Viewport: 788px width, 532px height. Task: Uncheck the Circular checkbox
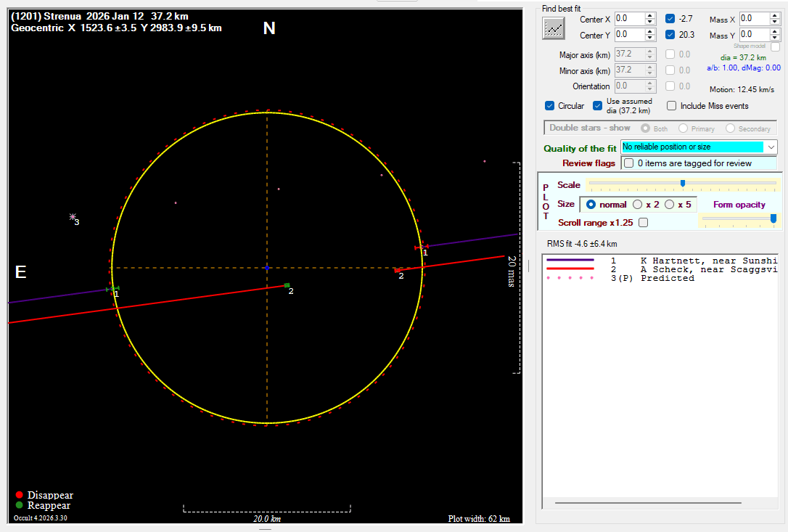click(550, 106)
